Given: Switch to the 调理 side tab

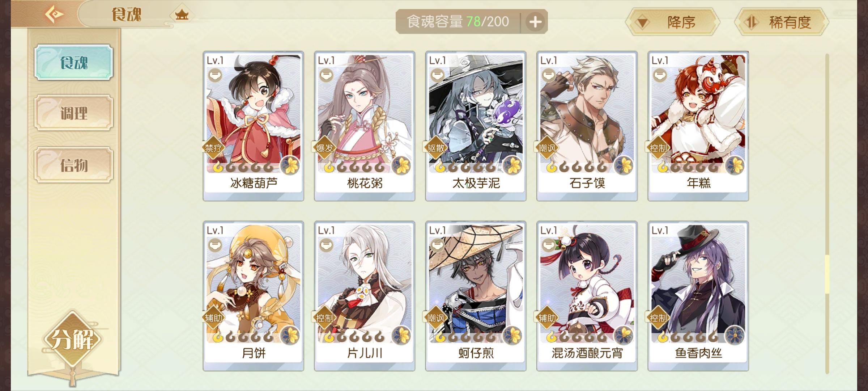Looking at the screenshot, I should [x=74, y=113].
